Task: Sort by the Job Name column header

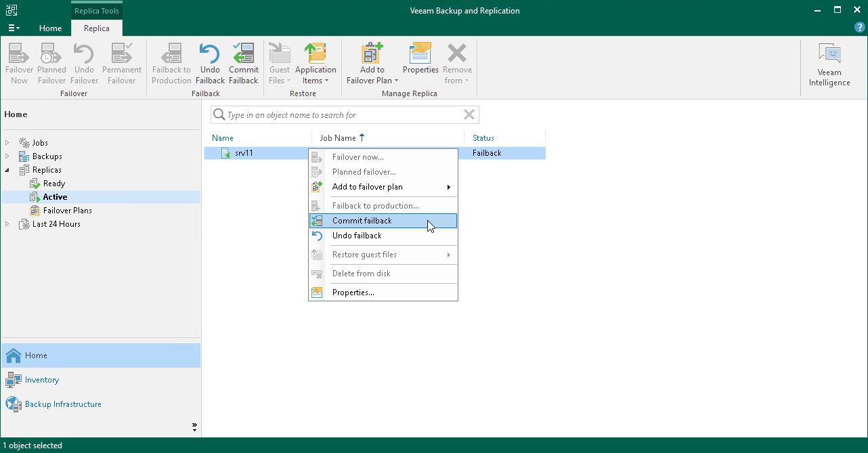Action: (337, 137)
